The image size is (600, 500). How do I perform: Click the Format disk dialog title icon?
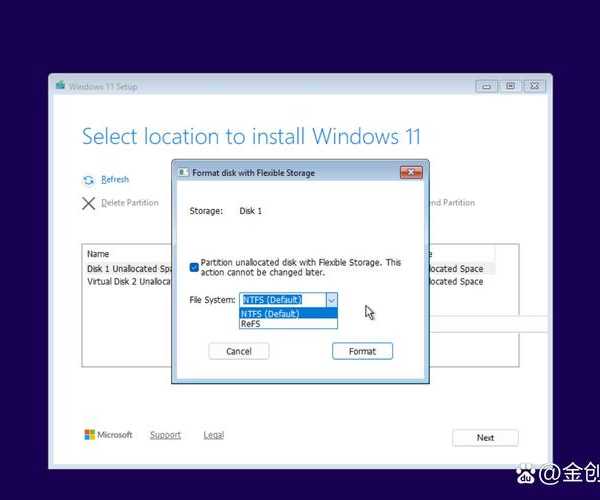[183, 173]
